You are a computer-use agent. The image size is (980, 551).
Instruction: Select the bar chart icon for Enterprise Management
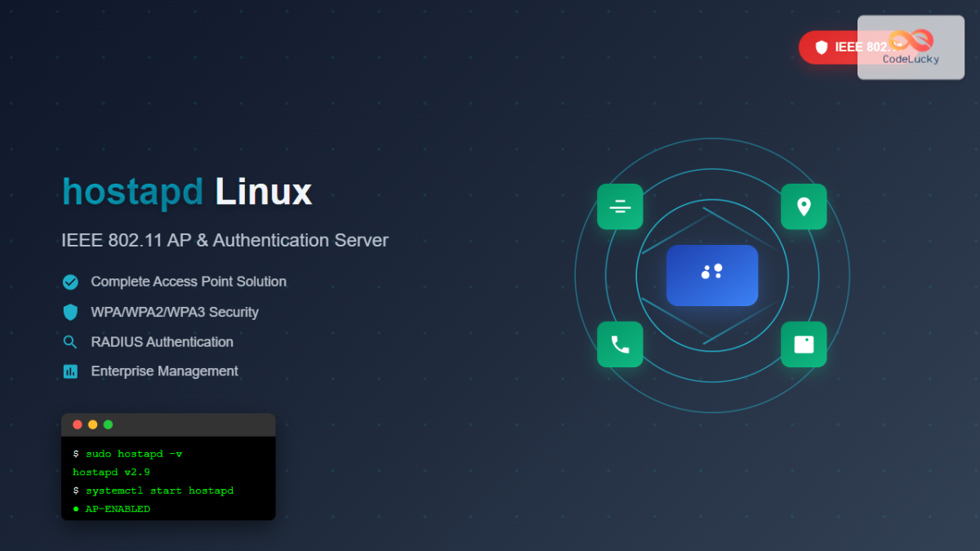69,371
